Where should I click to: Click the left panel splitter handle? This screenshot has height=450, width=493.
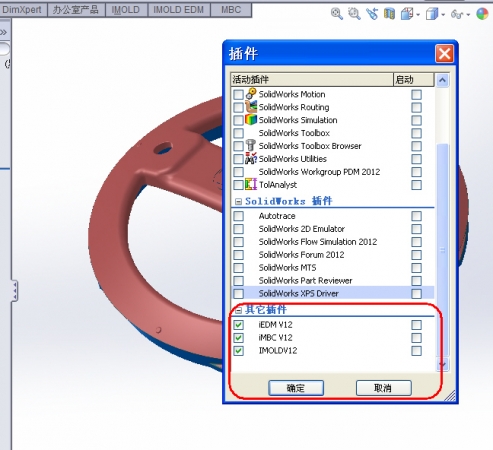(14, 291)
